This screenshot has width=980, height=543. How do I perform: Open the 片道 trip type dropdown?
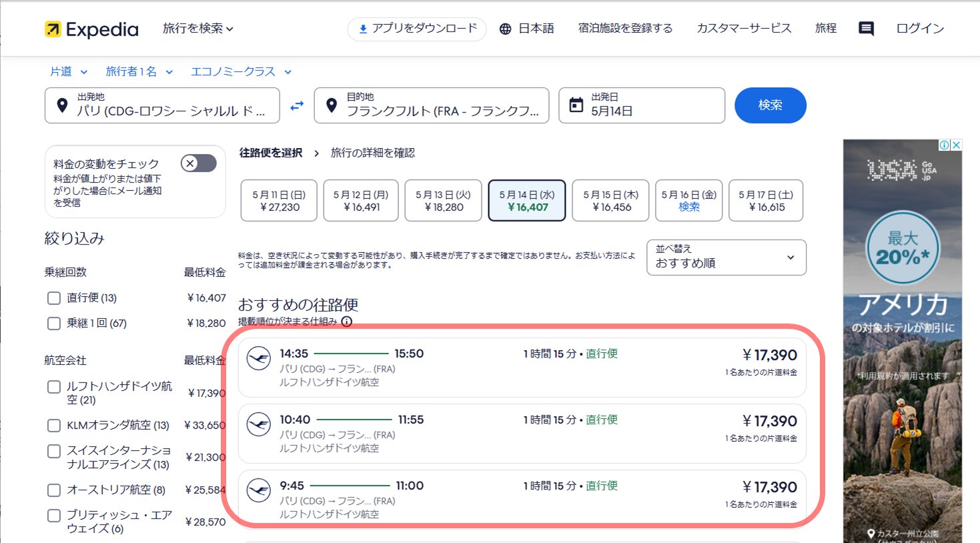69,71
